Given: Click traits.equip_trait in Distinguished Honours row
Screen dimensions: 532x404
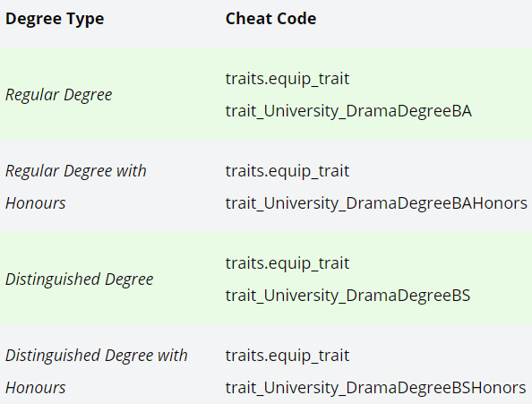Looking at the screenshot, I should [x=287, y=356].
